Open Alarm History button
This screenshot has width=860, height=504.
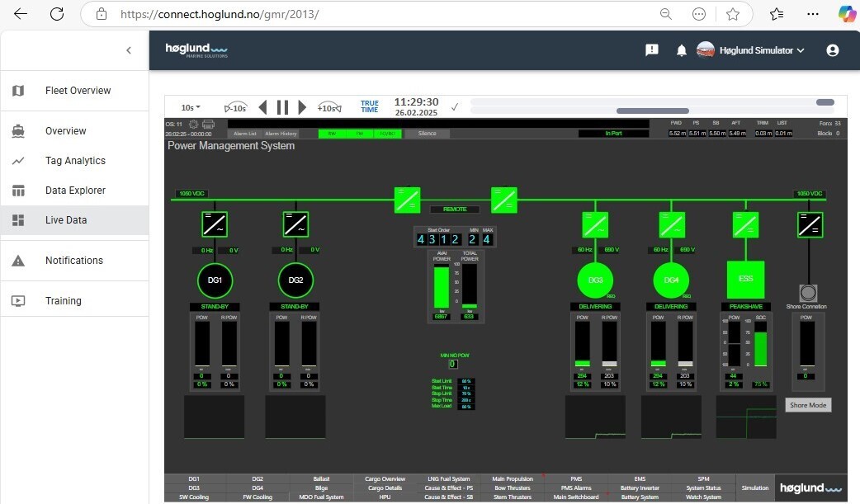tap(281, 134)
